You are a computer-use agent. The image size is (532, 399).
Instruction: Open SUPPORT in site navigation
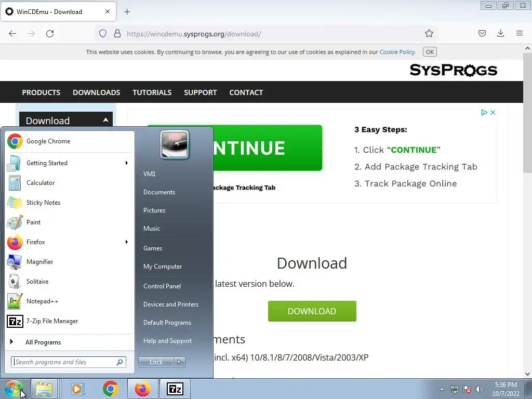click(200, 92)
